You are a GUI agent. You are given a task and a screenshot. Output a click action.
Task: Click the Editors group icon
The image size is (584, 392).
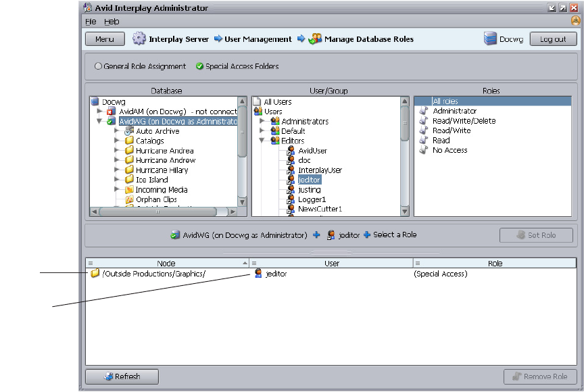tap(275, 141)
